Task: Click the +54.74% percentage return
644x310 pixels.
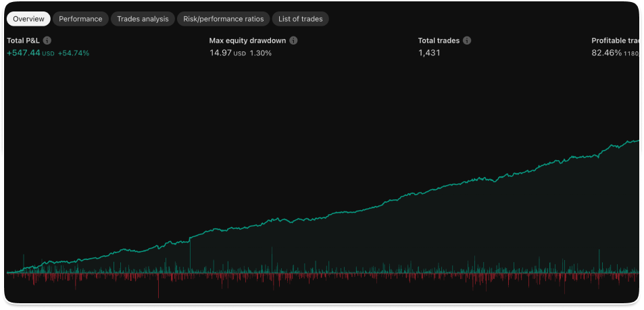Action: click(x=74, y=53)
